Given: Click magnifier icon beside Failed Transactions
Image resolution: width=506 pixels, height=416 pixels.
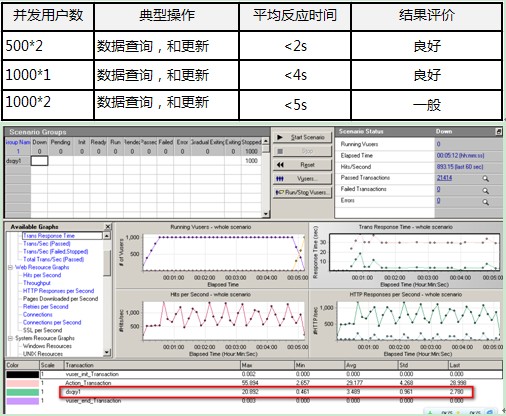Looking at the screenshot, I should tap(486, 191).
